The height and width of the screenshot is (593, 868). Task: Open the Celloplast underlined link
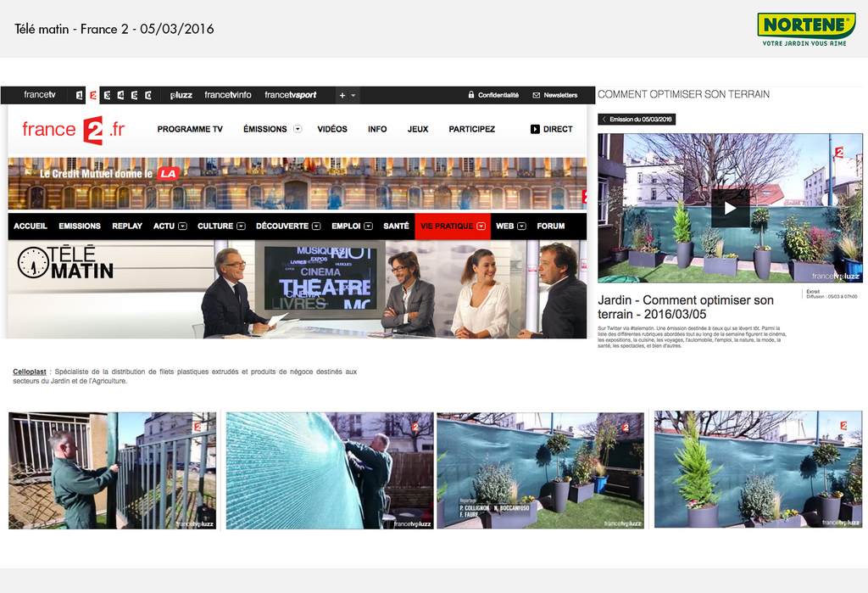(30, 372)
